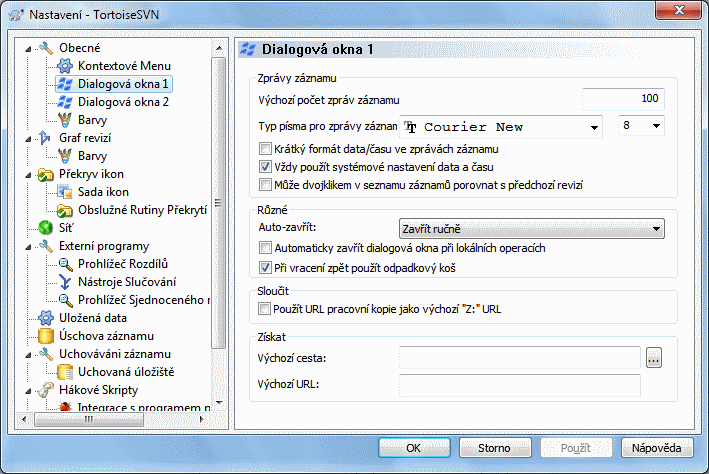The height and width of the screenshot is (474, 709).
Task: Click the magnifier icon beside Prohlížeč Rozdílů
Action: 65,264
